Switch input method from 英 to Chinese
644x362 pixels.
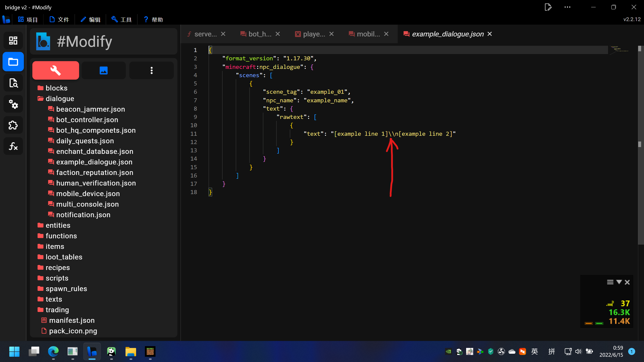tap(534, 352)
